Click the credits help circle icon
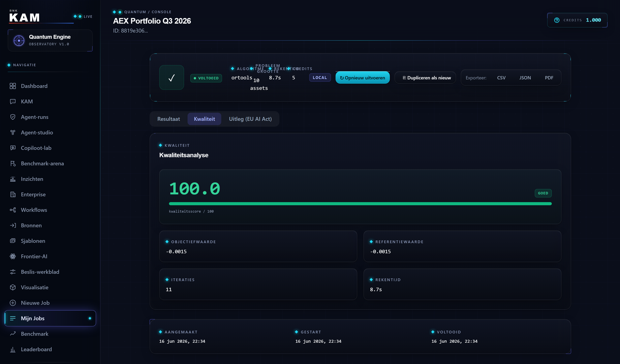The width and height of the screenshot is (620, 364). pyautogui.click(x=557, y=20)
